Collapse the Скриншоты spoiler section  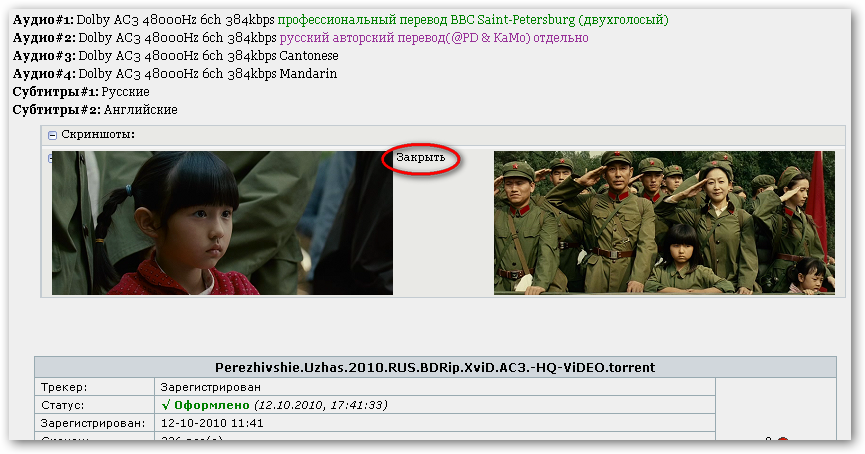pos(52,135)
